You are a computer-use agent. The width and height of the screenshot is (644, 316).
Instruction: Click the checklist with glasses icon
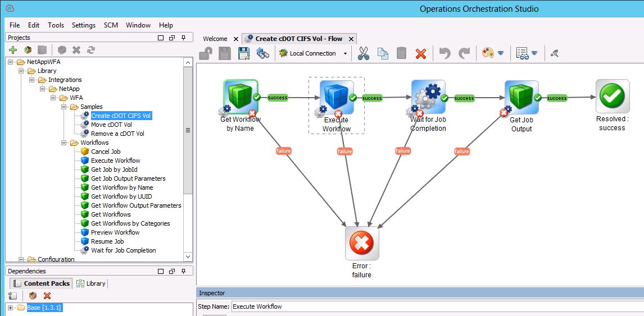(x=521, y=53)
